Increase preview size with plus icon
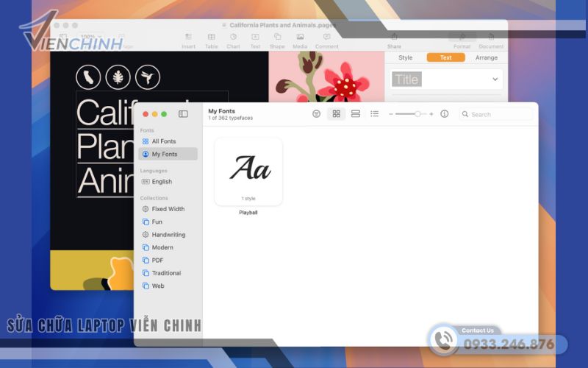The height and width of the screenshot is (368, 588). point(431,114)
